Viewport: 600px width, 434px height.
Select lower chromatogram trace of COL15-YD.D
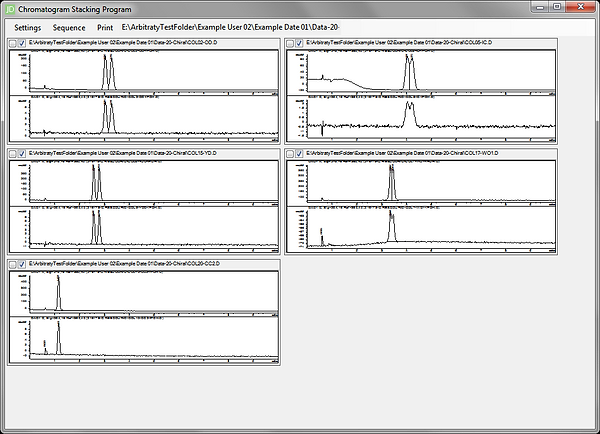[144, 229]
